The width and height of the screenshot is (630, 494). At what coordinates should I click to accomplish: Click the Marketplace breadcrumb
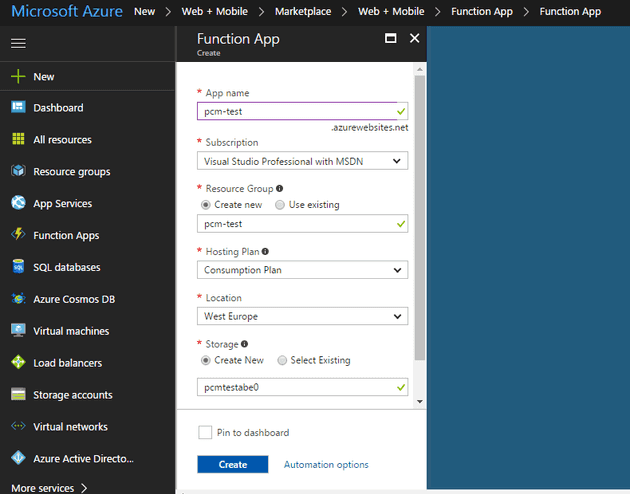(303, 12)
